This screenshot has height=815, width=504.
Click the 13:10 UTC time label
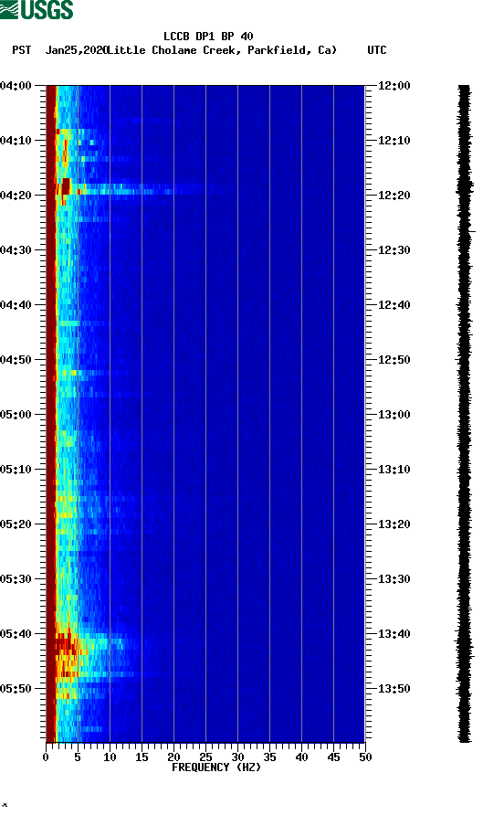click(x=394, y=470)
